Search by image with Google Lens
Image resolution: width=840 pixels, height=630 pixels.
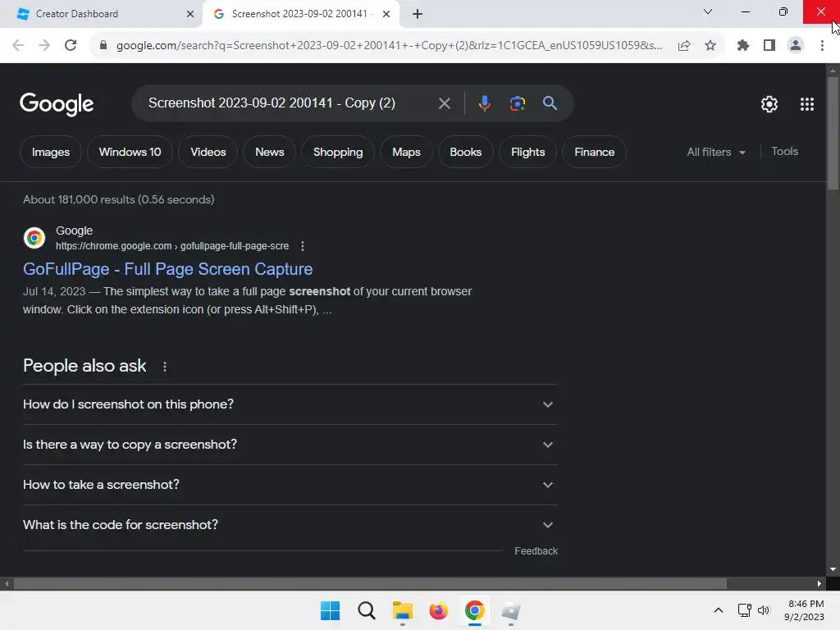[517, 103]
